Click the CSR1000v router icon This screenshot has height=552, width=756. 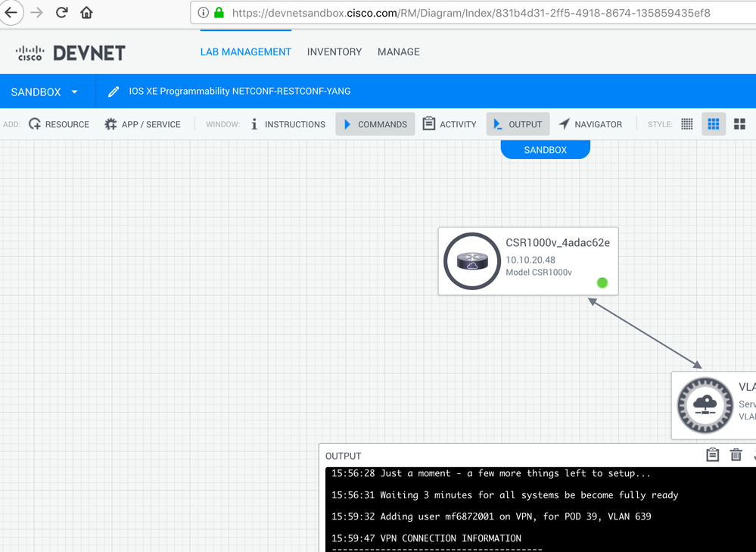tap(472, 261)
